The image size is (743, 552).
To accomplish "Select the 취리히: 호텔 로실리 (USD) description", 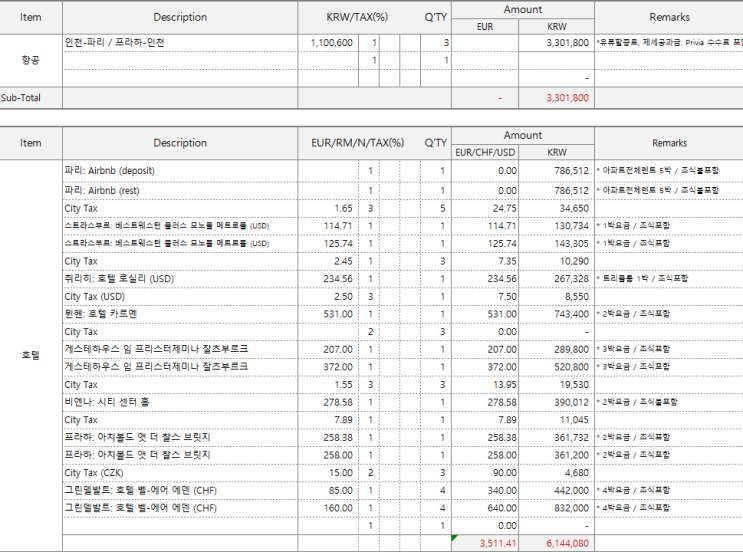I will tap(180, 279).
